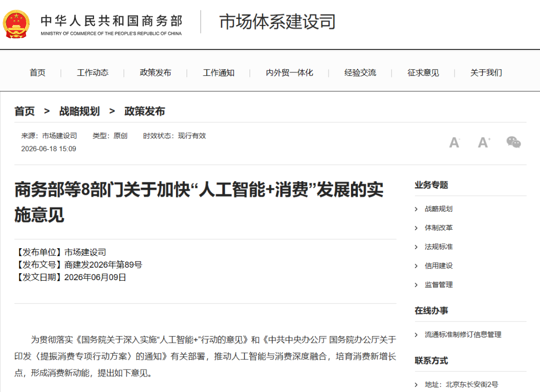
Task: Click the 业务专题 sidebar heading
Action: pos(431,185)
